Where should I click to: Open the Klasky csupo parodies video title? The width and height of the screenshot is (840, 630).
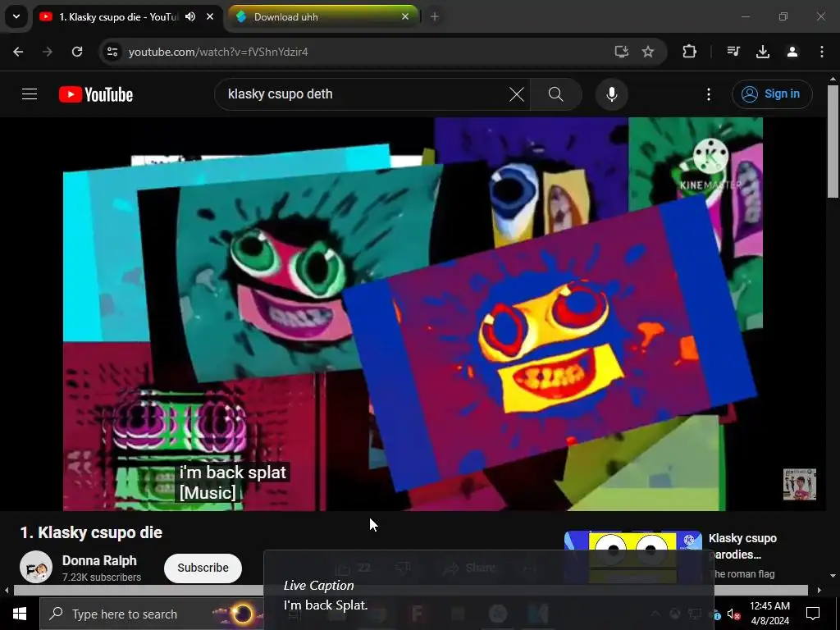(x=742, y=546)
